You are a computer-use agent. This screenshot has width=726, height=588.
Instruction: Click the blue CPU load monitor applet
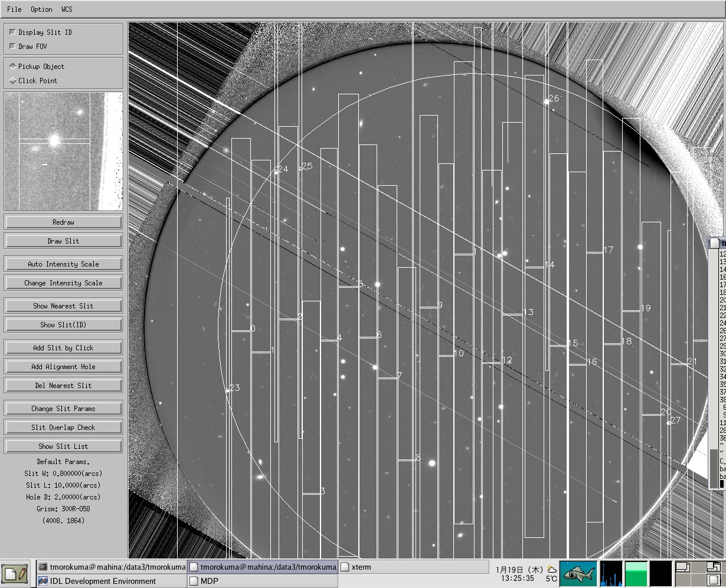(x=611, y=574)
